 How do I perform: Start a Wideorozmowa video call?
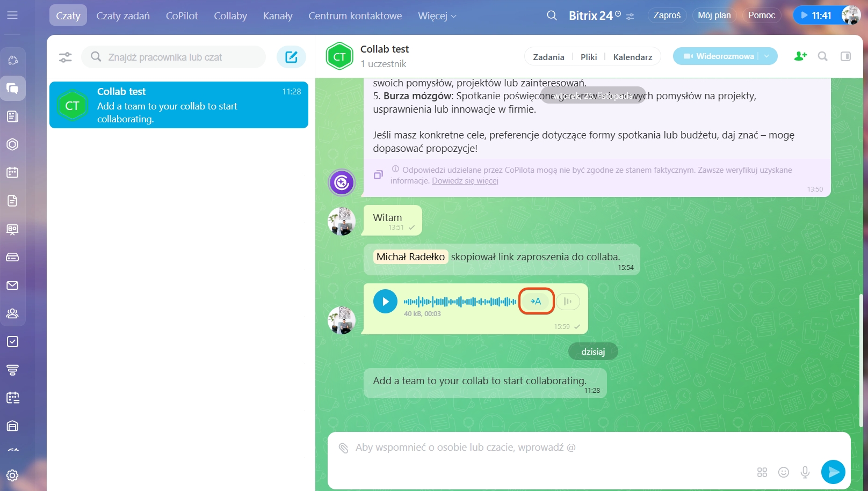719,56
